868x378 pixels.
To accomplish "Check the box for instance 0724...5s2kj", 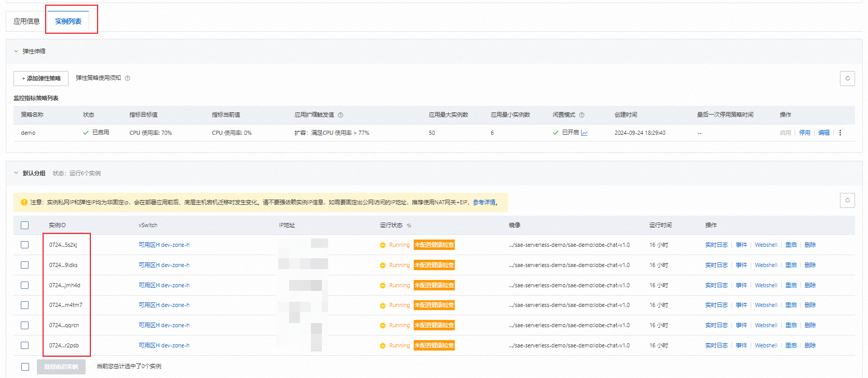I will click(25, 245).
